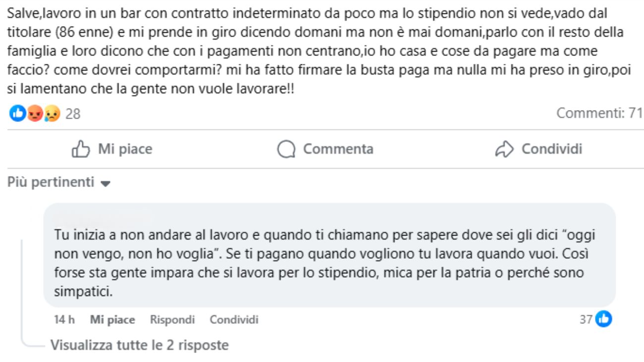This screenshot has width=644, height=362.
Task: Expand the Più pertinenti sort arrow
Action: [105, 183]
